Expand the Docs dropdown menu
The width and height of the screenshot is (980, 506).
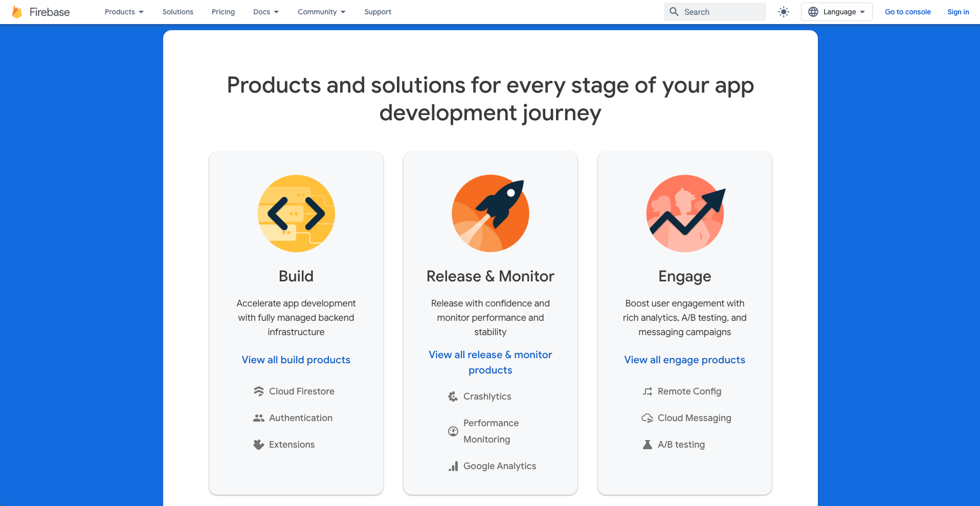pos(266,12)
